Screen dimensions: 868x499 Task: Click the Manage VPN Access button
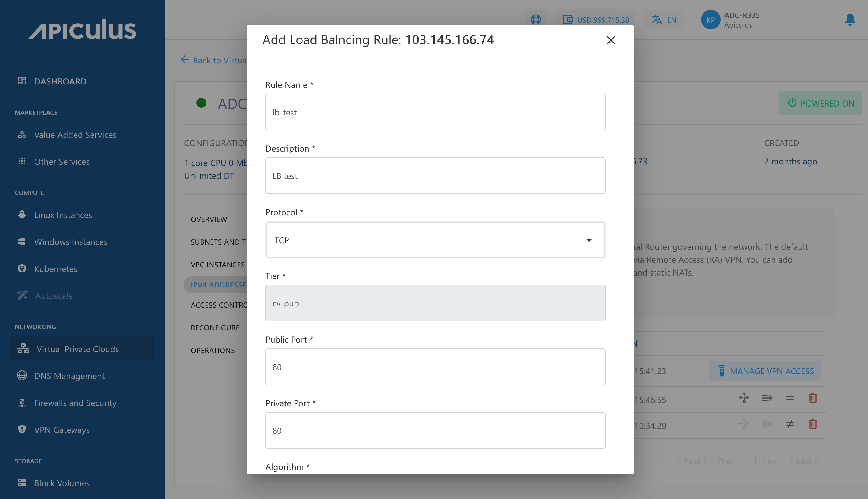(x=764, y=371)
